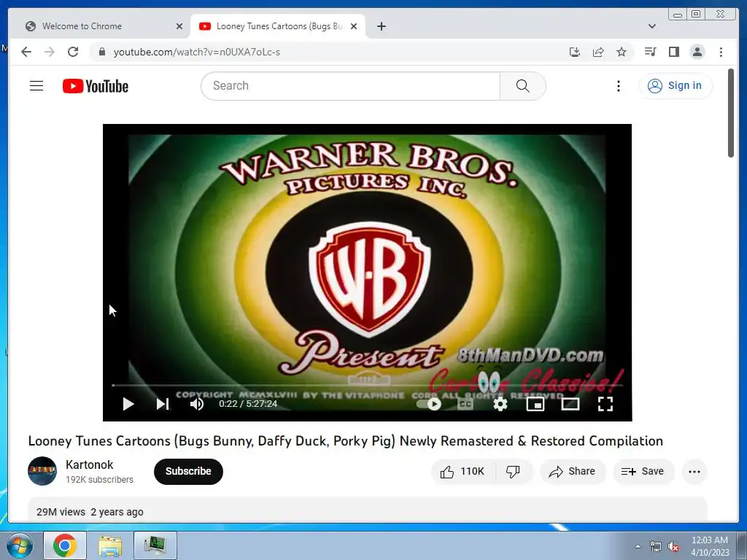Click Chrome icon in the taskbar
The width and height of the screenshot is (747, 560).
[x=65, y=545]
